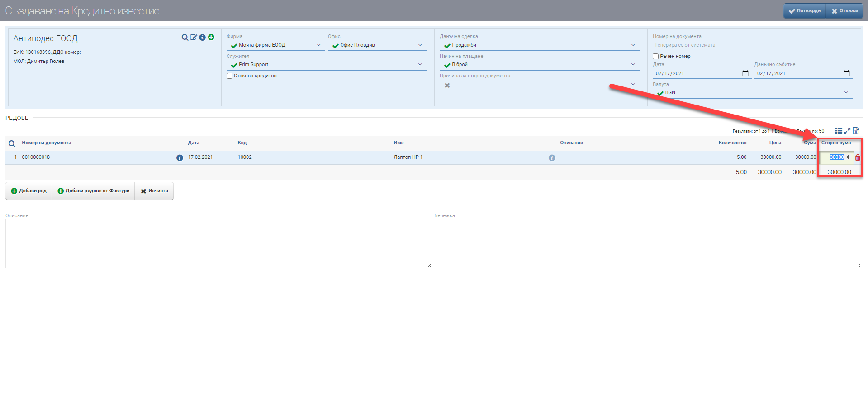Click the Антиподес ЕООД partner name
The image size is (868, 396).
pos(45,38)
